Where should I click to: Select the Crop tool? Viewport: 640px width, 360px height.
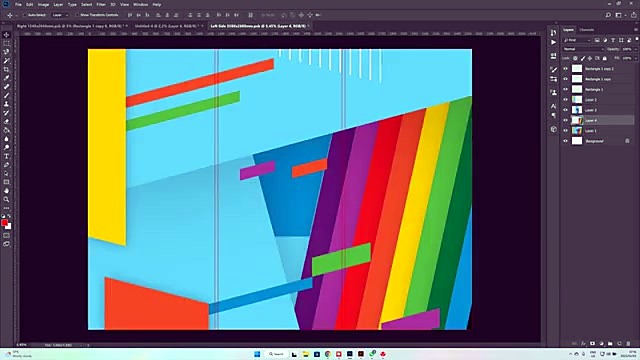(x=7, y=69)
